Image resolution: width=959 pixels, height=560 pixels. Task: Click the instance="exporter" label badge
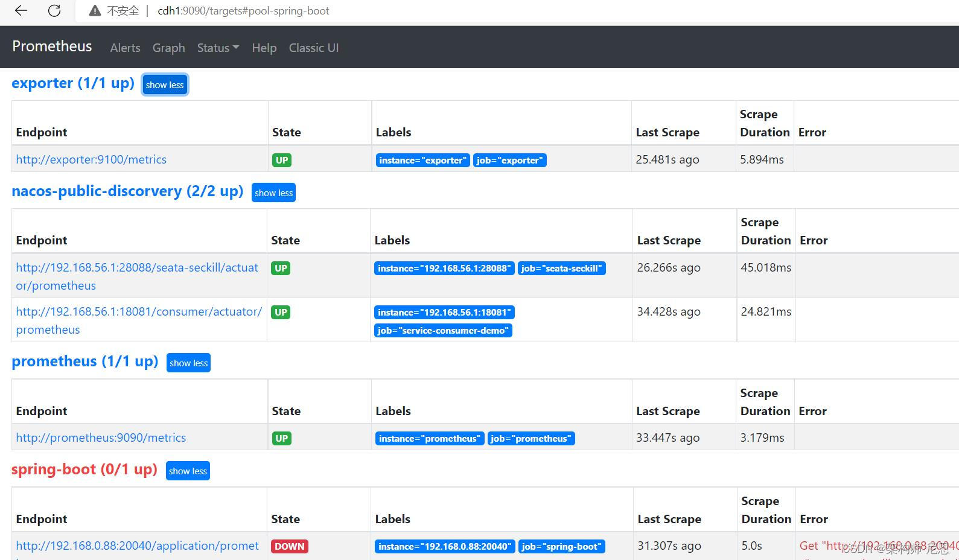pos(422,160)
